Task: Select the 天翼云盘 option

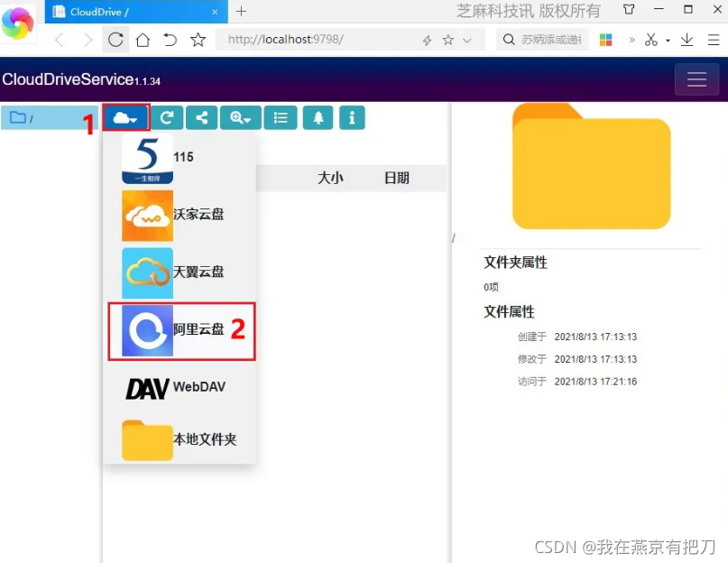Action: point(181,272)
